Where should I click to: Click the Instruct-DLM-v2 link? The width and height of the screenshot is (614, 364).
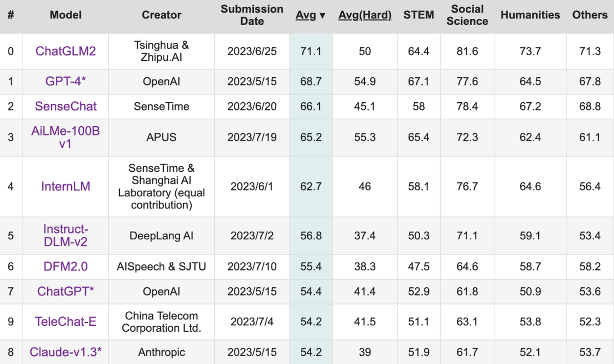point(65,235)
